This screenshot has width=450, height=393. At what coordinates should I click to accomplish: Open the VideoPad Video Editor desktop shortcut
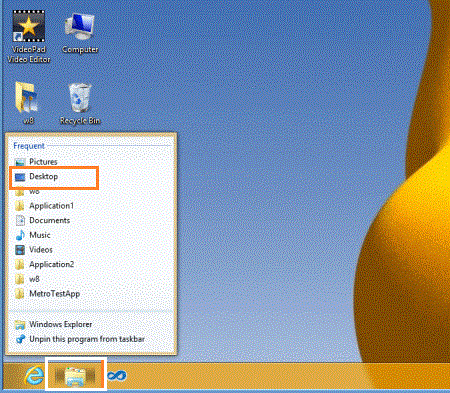[x=29, y=36]
